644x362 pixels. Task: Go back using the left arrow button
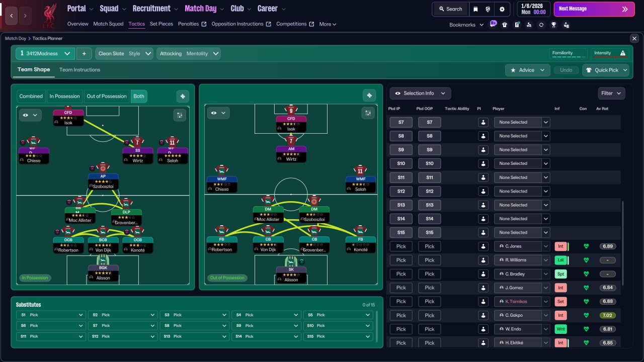[12, 16]
